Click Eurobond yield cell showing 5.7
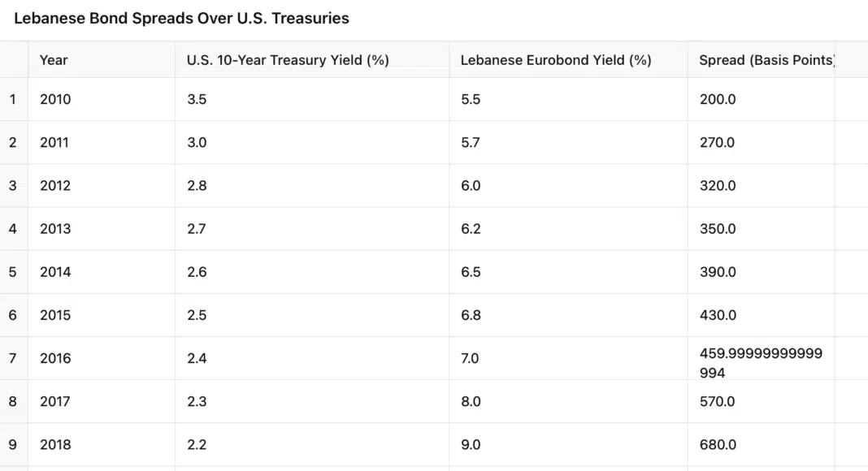Viewport: 868px width, 471px height. pyautogui.click(x=471, y=142)
